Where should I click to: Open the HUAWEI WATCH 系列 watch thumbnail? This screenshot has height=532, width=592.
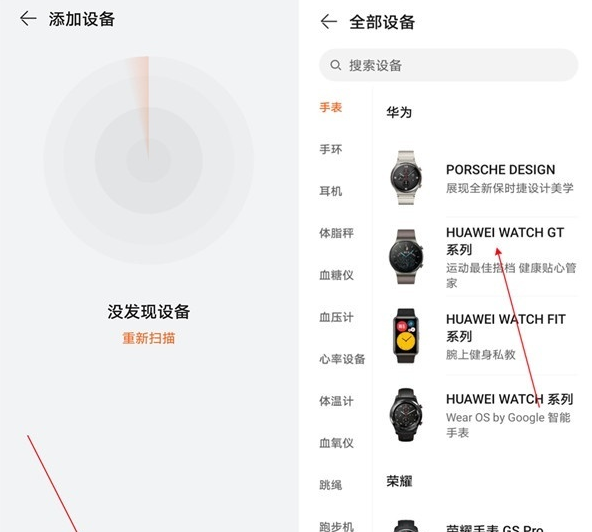tap(405, 415)
